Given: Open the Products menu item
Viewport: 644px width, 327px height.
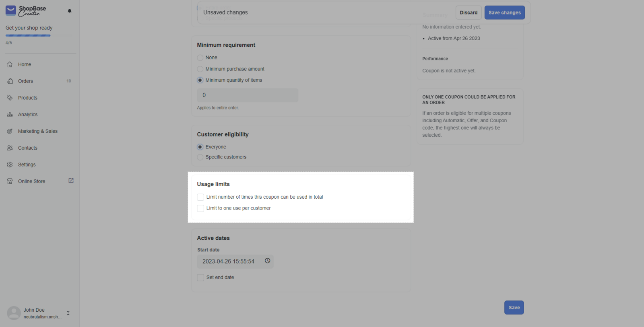Looking at the screenshot, I should coord(28,98).
